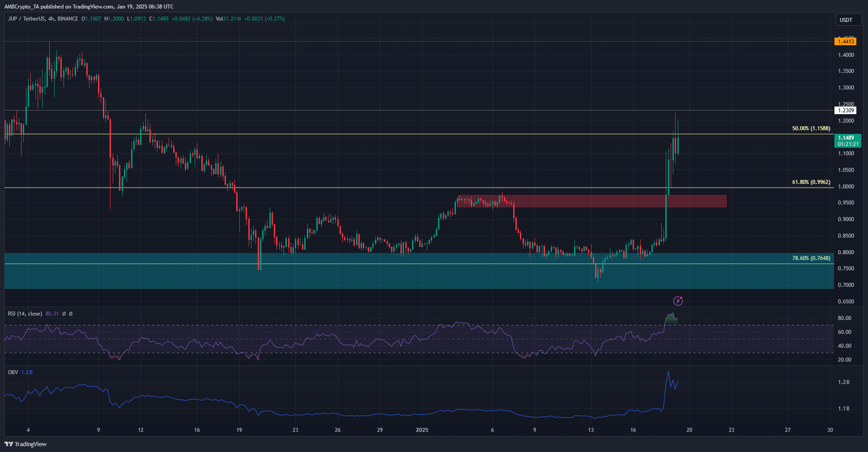Click the OBV 1.2 B value readout
The width and height of the screenshot is (868, 452).
coord(27,372)
